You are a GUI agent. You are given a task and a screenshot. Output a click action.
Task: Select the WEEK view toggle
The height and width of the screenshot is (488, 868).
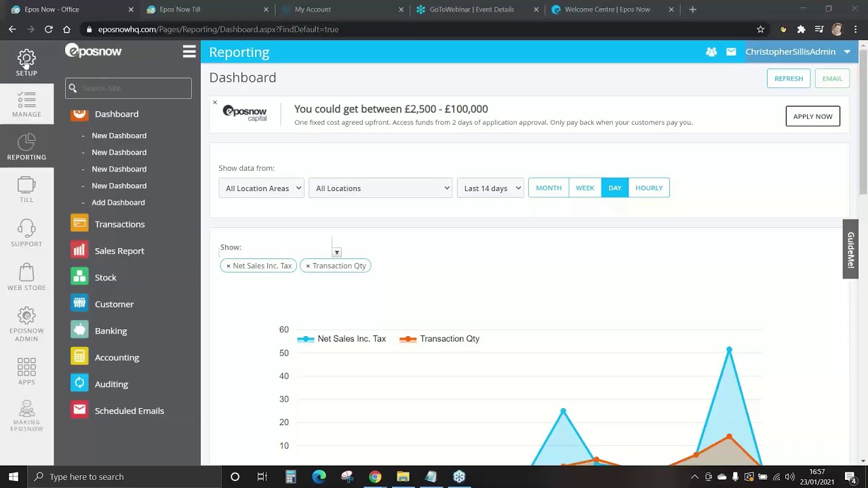[585, 188]
